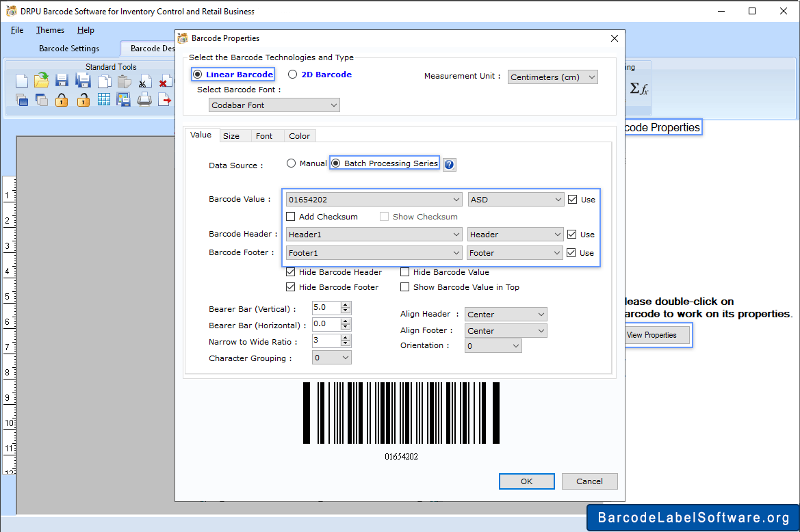
Task: Select the Value tab
Action: pos(201,135)
